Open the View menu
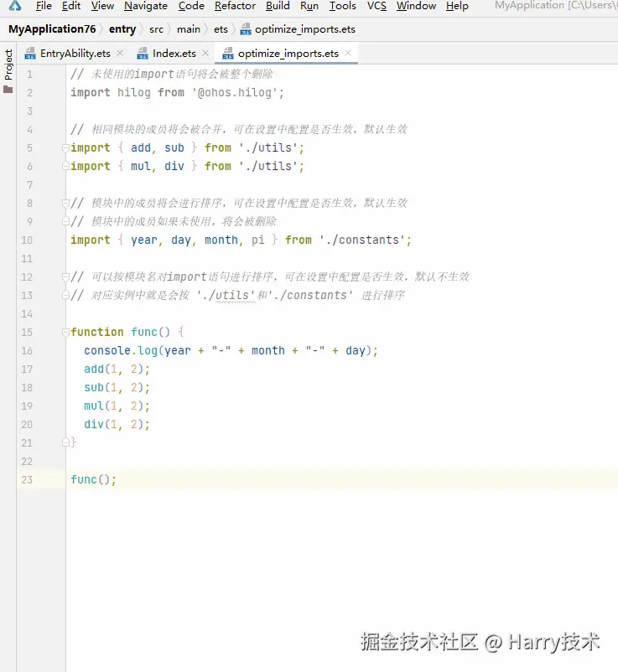The height and width of the screenshot is (672, 618). [102, 6]
